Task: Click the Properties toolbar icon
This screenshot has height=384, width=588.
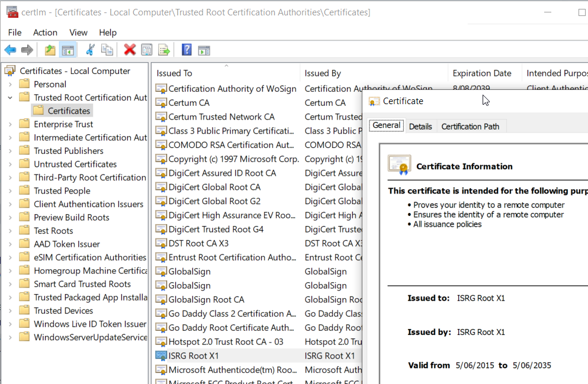Action: (x=147, y=50)
